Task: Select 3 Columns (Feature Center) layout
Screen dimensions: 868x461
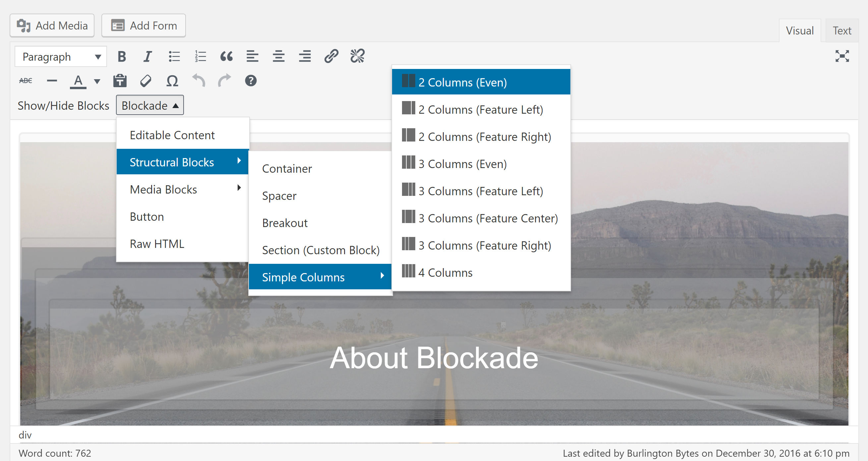Action: 481,218
